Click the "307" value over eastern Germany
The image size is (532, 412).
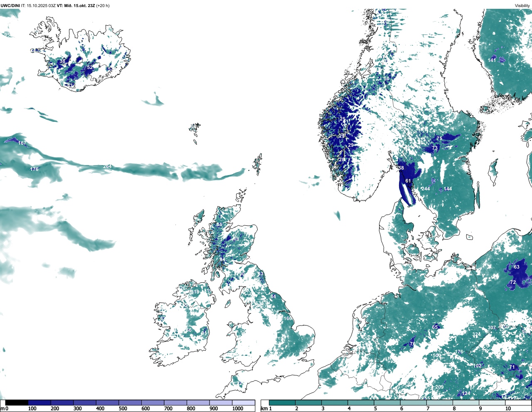click(492, 328)
